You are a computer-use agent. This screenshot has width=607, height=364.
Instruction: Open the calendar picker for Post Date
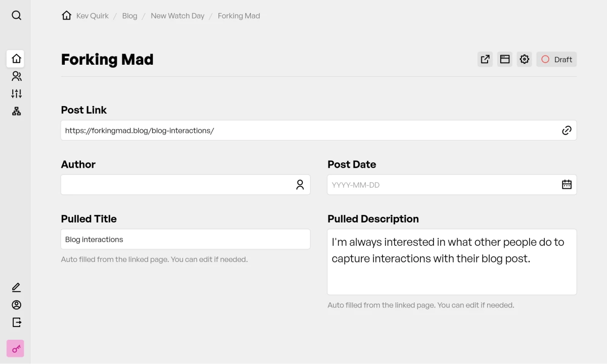pyautogui.click(x=567, y=185)
